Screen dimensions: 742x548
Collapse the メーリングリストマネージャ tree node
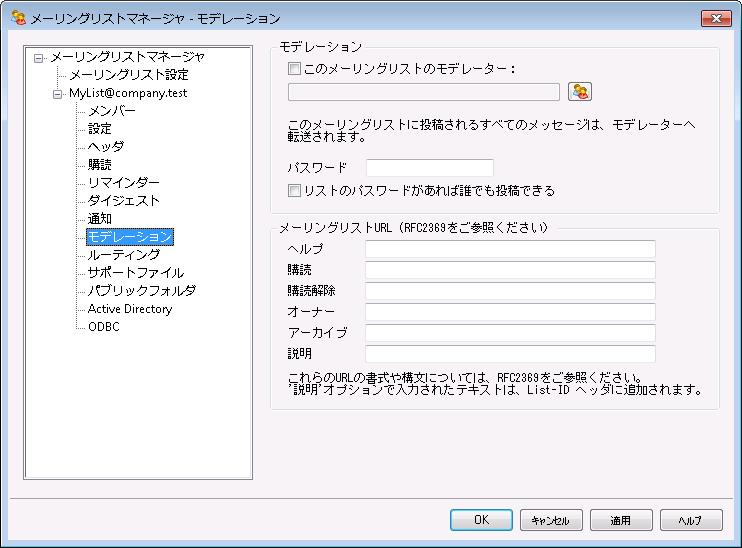[39, 57]
